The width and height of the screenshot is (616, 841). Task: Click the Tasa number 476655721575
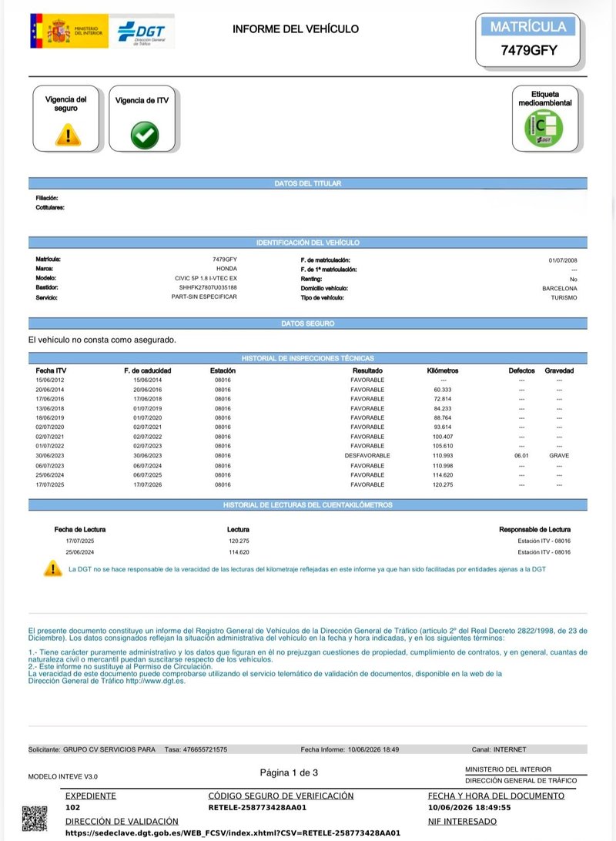click(207, 749)
